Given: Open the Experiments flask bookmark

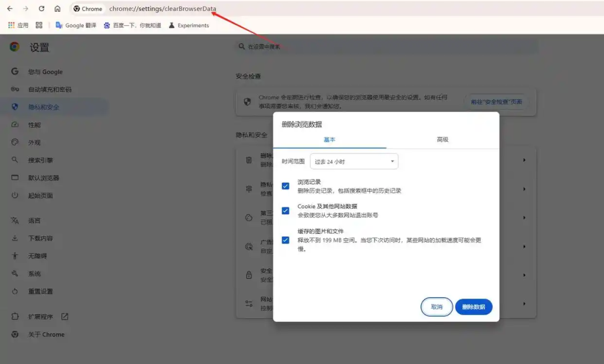Looking at the screenshot, I should tap(189, 25).
